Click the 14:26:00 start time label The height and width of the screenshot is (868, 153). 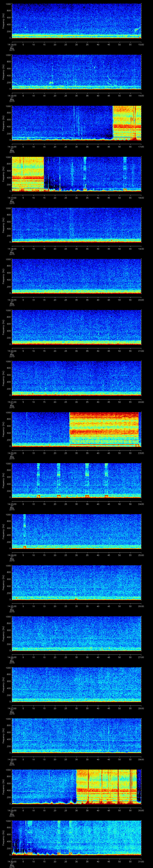(12, 657)
